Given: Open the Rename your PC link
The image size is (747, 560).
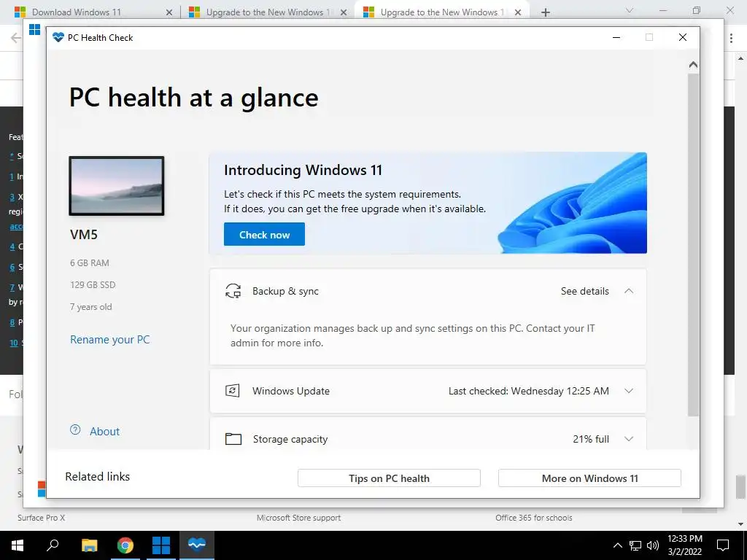Looking at the screenshot, I should pyautogui.click(x=109, y=340).
